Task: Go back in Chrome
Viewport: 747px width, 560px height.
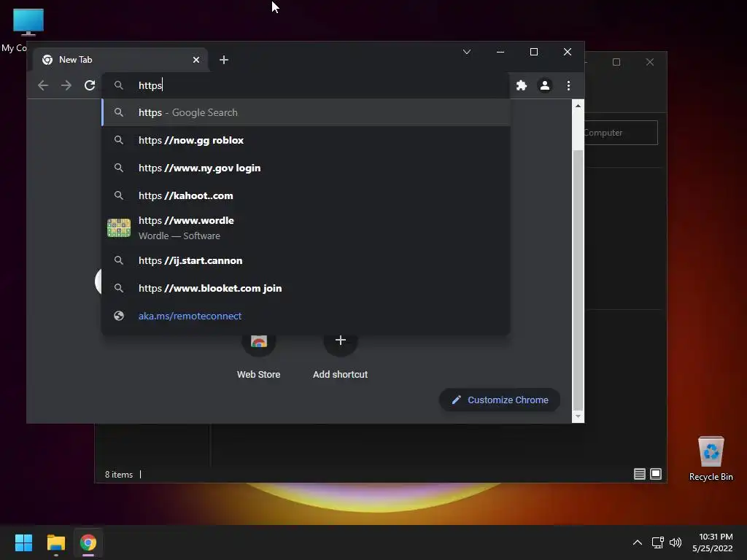Action: (x=43, y=85)
